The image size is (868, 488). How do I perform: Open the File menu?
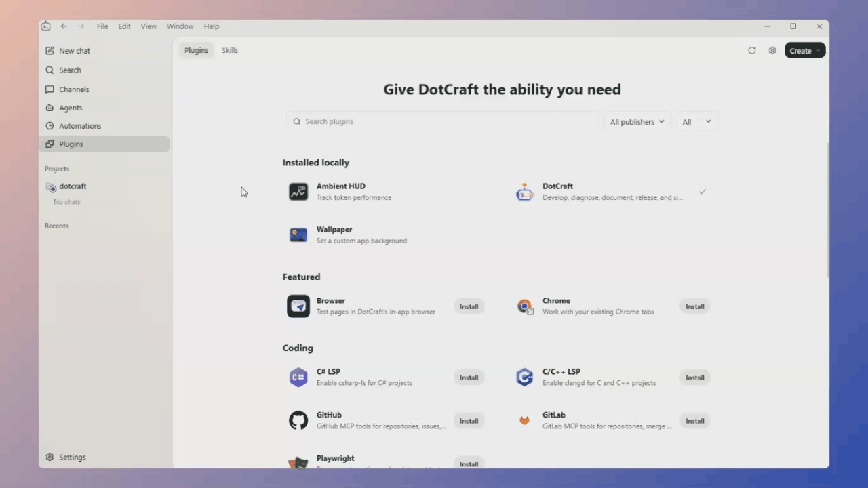coord(102,26)
